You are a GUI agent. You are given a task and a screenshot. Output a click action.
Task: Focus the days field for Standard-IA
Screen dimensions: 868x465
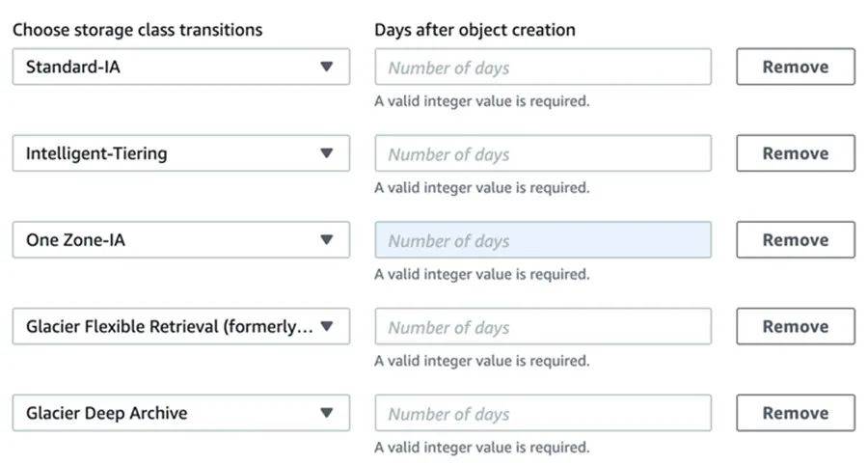click(x=543, y=67)
